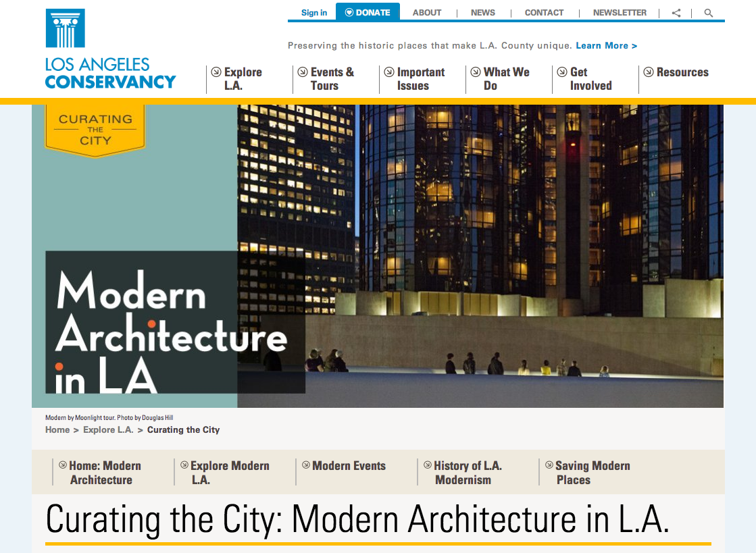Click the Sign in link

click(314, 13)
